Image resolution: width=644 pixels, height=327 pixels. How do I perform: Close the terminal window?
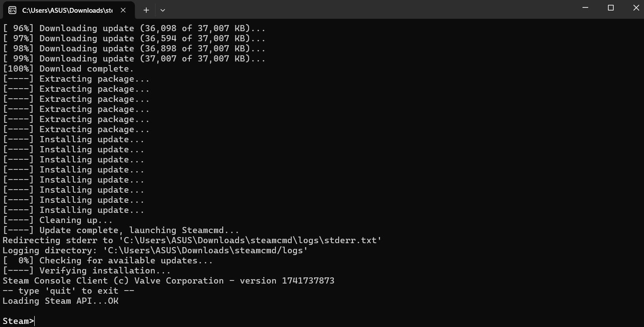pyautogui.click(x=636, y=8)
